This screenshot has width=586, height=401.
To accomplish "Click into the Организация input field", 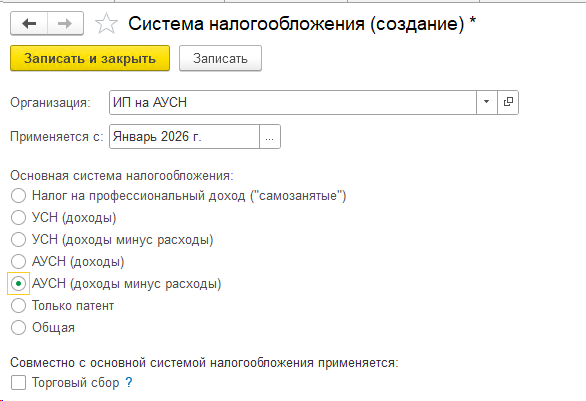I will click(293, 102).
